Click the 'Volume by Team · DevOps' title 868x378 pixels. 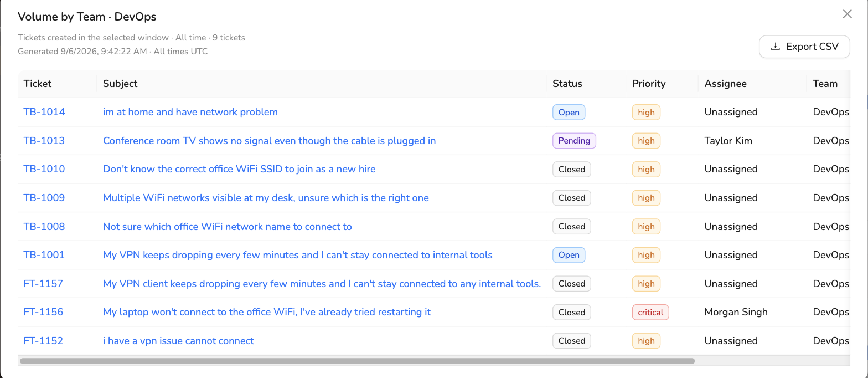coord(87,17)
